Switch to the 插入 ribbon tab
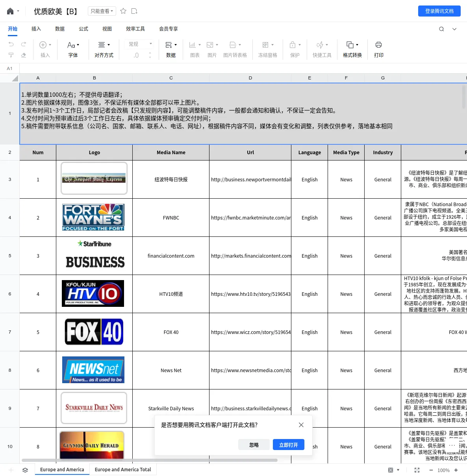Viewport: 467px width, 476px height. [36, 29]
